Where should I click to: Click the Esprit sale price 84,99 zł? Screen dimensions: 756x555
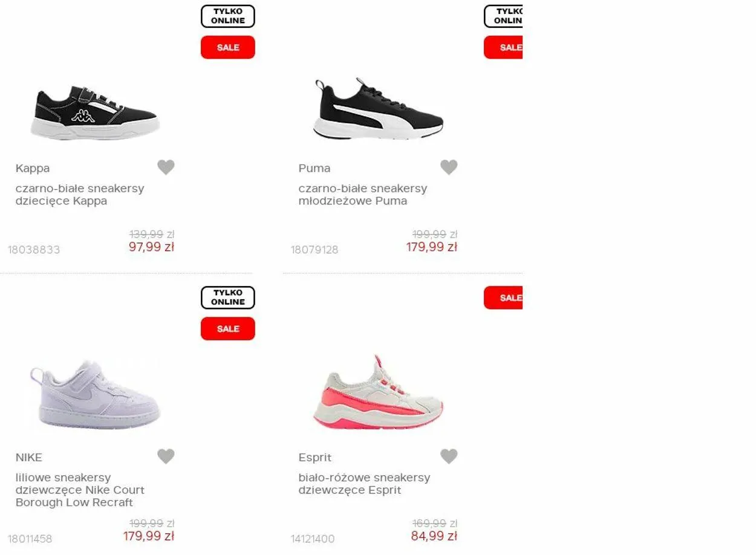434,536
